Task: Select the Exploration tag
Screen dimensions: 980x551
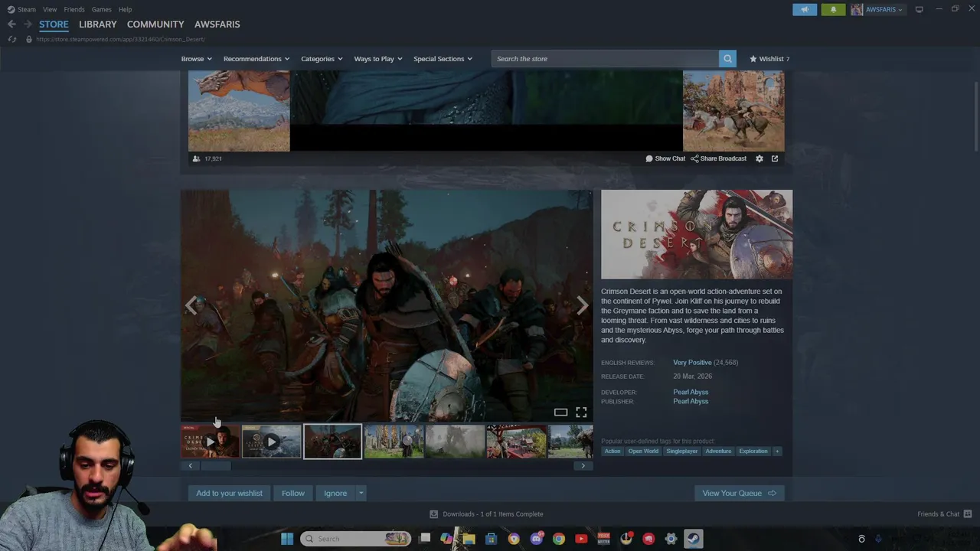Action: [753, 452]
